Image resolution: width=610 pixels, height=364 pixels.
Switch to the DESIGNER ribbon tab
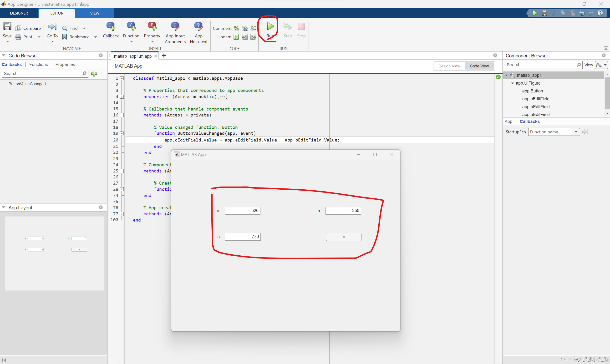coord(19,13)
